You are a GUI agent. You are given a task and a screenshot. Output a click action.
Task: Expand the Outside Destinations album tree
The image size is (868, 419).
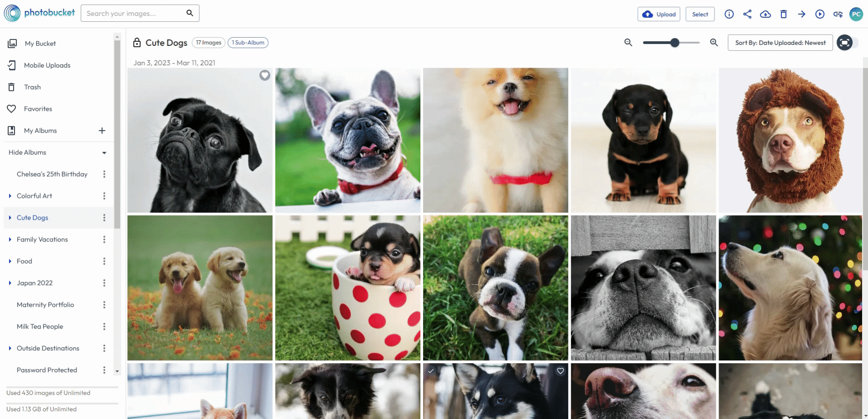10,349
